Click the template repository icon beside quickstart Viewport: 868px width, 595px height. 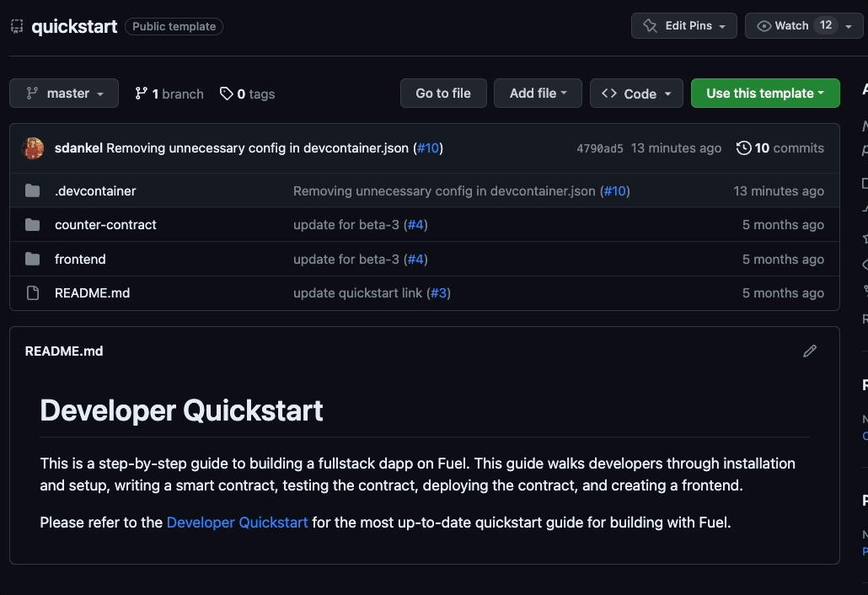pyautogui.click(x=16, y=26)
